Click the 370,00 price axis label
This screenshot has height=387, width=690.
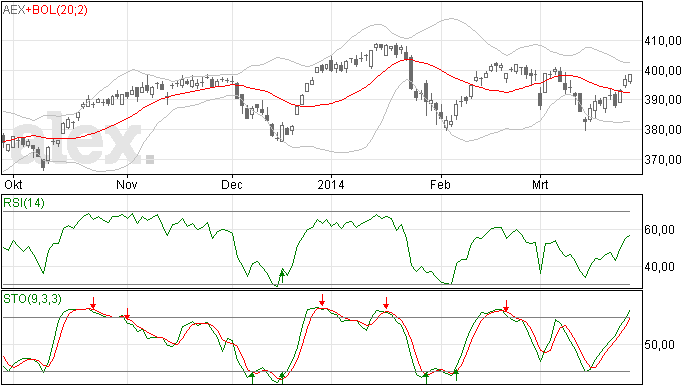coord(663,159)
